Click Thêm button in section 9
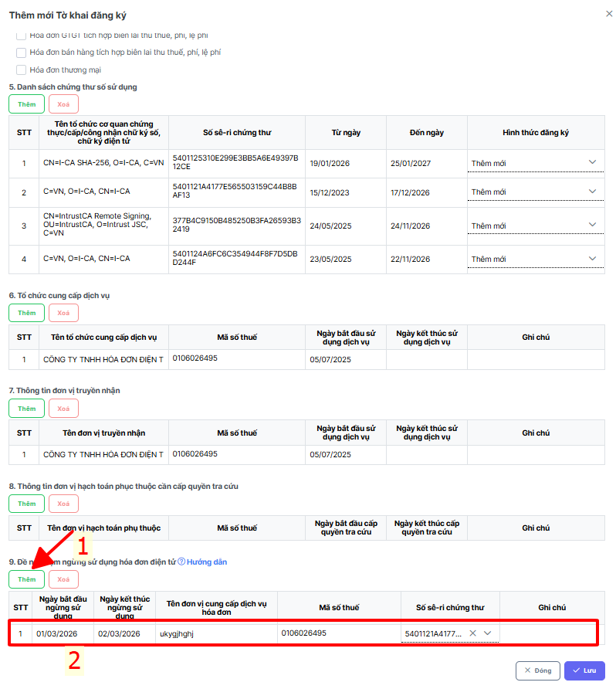This screenshot has width=616, height=689. [27, 579]
